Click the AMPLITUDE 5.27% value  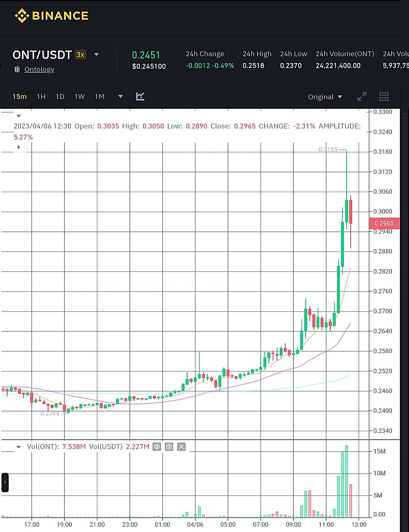[x=23, y=137]
